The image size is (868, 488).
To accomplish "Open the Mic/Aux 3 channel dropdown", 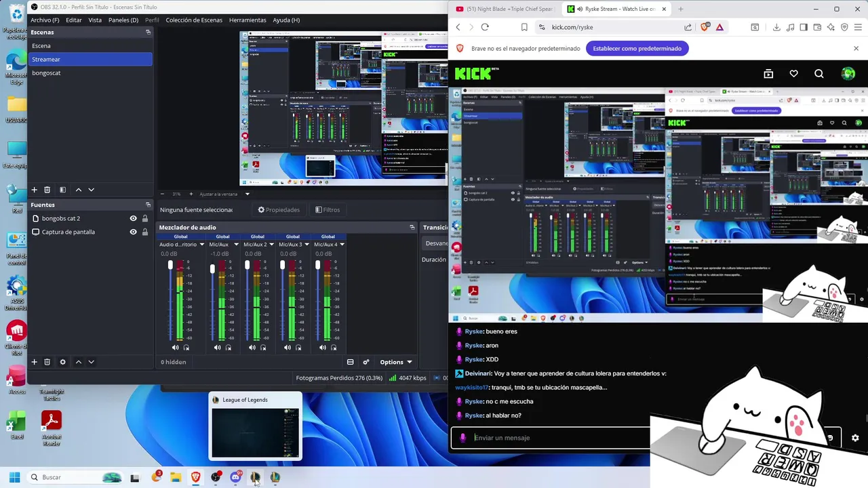I will 307,245.
